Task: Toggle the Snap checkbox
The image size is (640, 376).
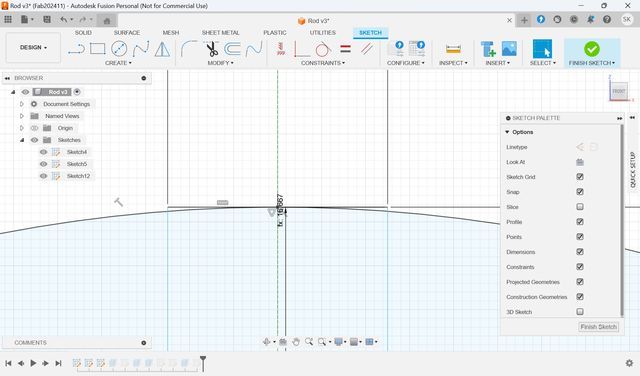Action: coord(580,192)
